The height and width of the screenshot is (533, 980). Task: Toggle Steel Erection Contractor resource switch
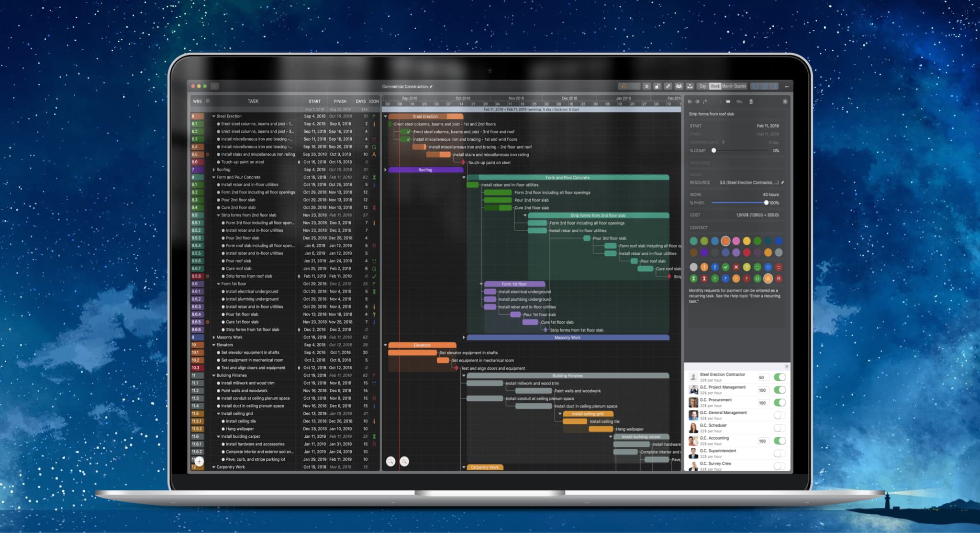pyautogui.click(x=780, y=377)
